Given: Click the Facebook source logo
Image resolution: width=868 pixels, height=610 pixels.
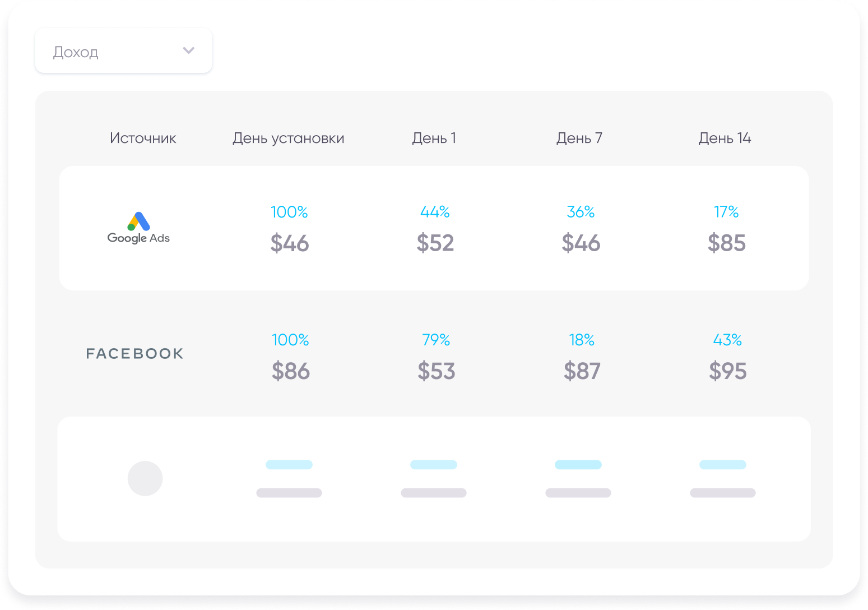Looking at the screenshot, I should coord(134,354).
